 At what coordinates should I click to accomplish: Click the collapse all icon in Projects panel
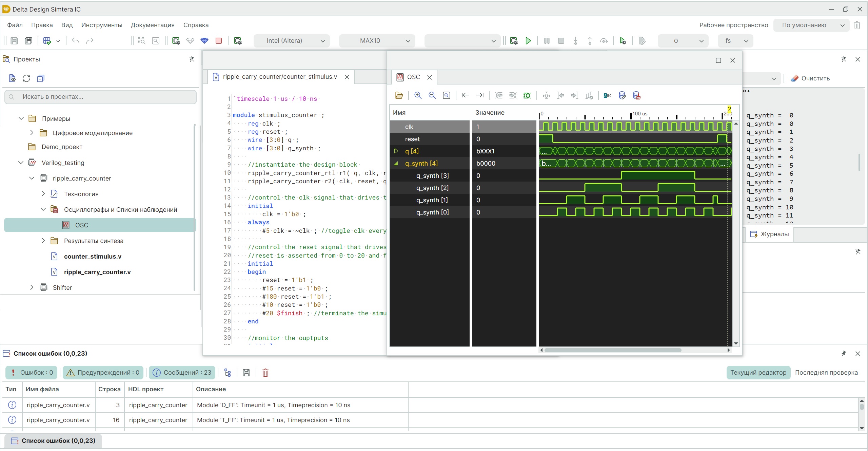tap(41, 78)
